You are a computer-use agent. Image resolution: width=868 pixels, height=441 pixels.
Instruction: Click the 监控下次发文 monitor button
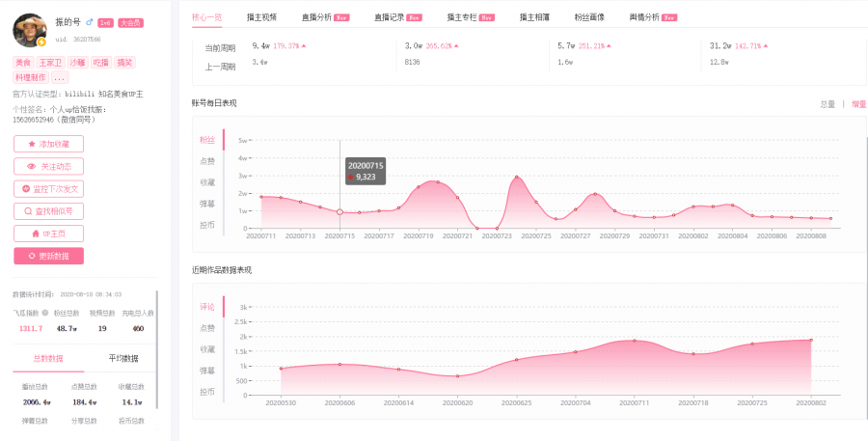(49, 188)
